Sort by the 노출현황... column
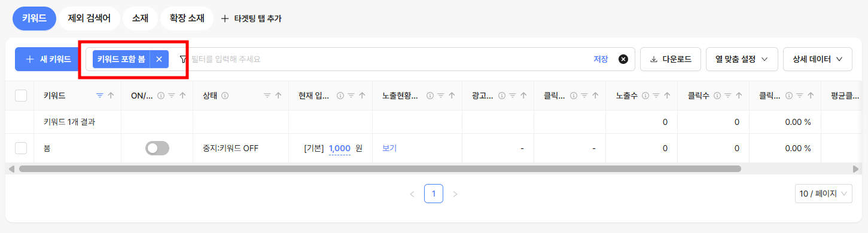Image resolution: width=868 pixels, height=233 pixels. (452, 96)
